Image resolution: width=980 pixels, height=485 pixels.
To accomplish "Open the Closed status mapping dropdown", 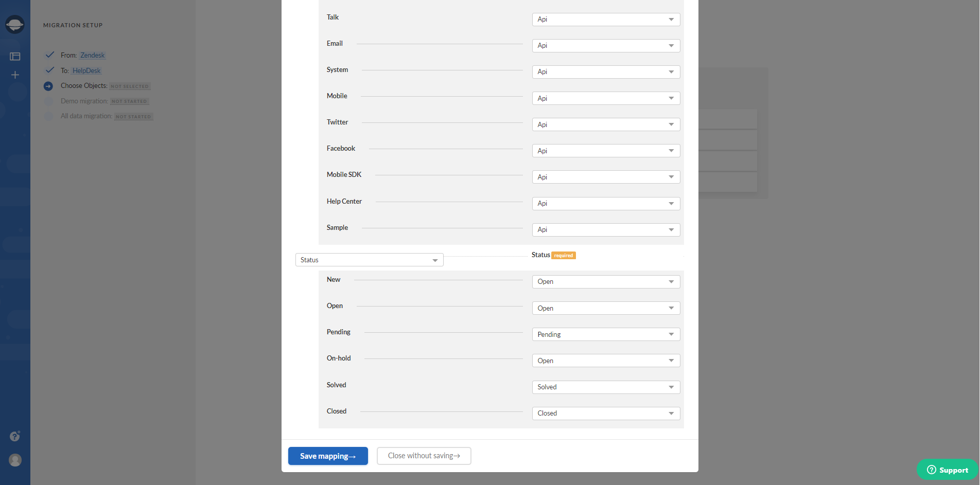I will click(605, 413).
